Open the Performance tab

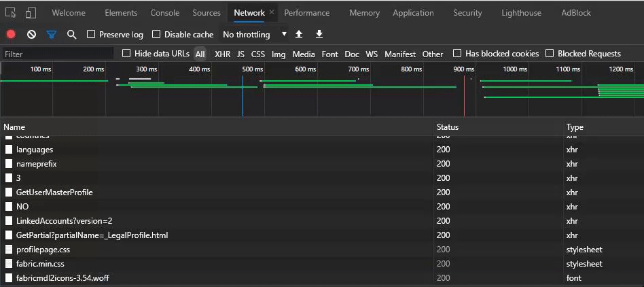click(x=307, y=13)
